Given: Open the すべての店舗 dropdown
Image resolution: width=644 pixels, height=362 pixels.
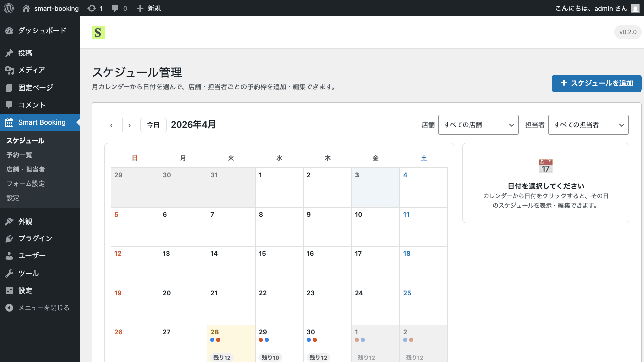Looking at the screenshot, I should [478, 125].
